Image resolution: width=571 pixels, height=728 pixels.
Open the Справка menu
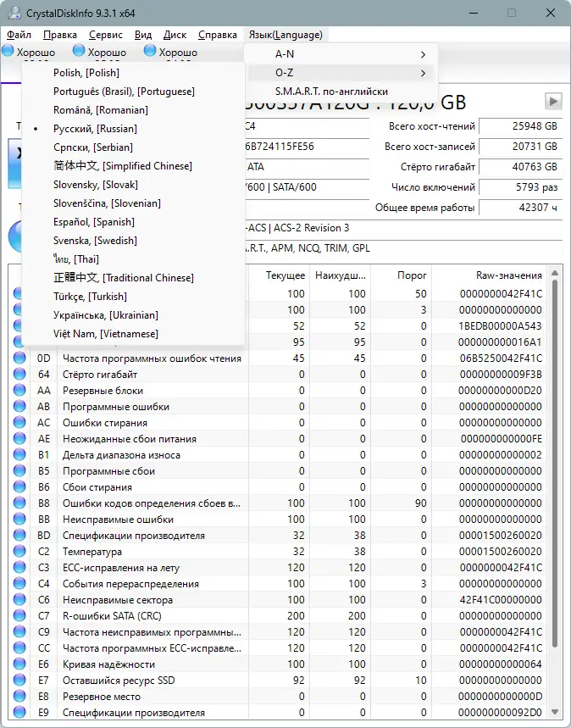217,35
